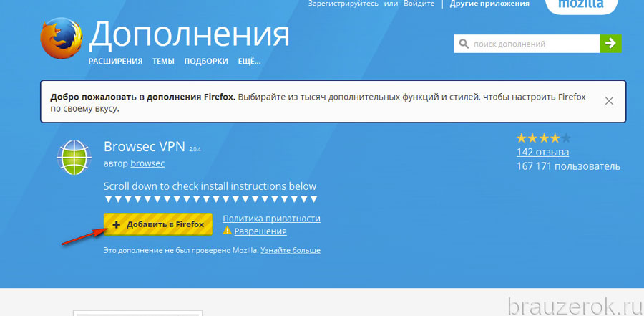644x316 pixels.
Task: Dismiss the welcome banner with X
Action: coord(609,101)
